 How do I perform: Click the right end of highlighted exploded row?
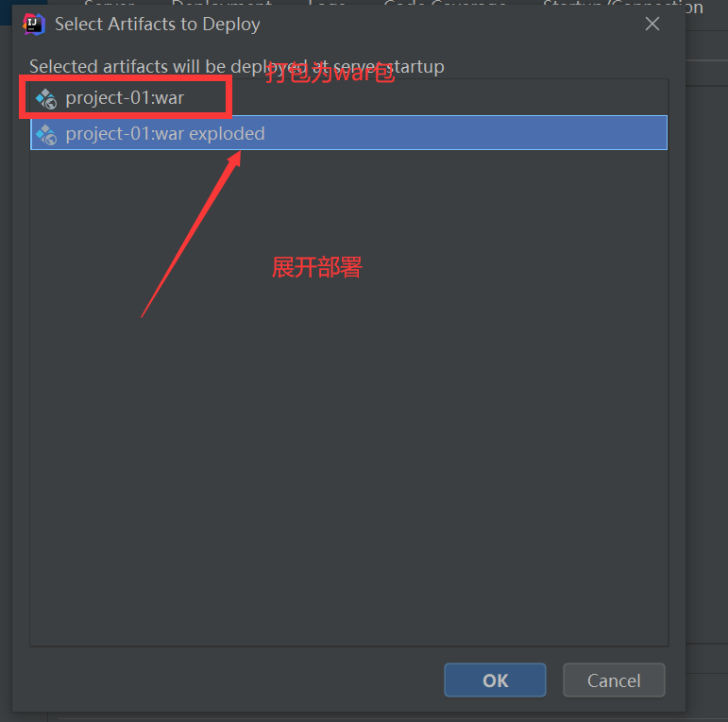click(x=650, y=133)
